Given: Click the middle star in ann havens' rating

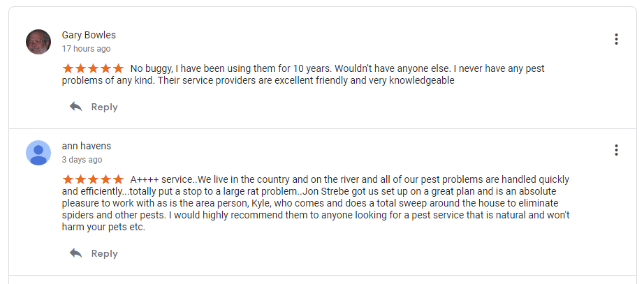Looking at the screenshot, I should [x=93, y=179].
